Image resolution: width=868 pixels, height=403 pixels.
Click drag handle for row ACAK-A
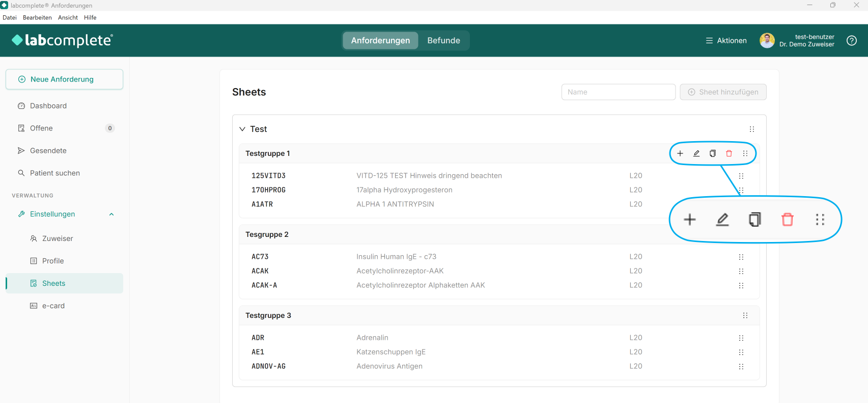pos(741,285)
